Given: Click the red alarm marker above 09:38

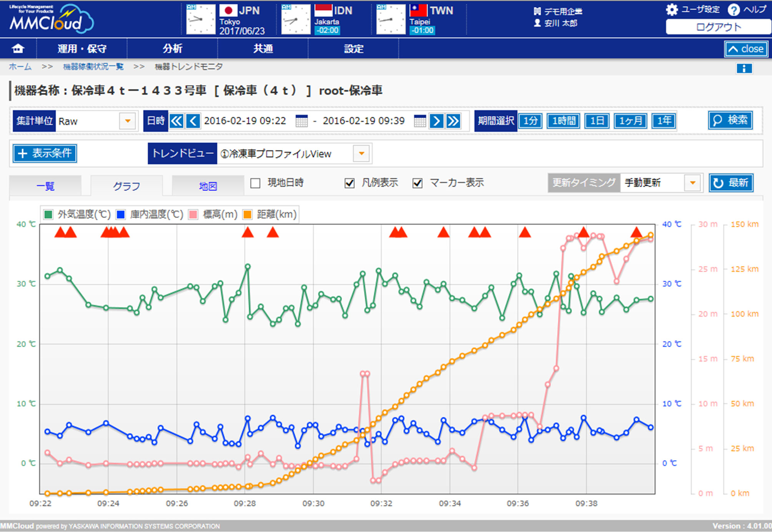Looking at the screenshot, I should coord(584,232).
